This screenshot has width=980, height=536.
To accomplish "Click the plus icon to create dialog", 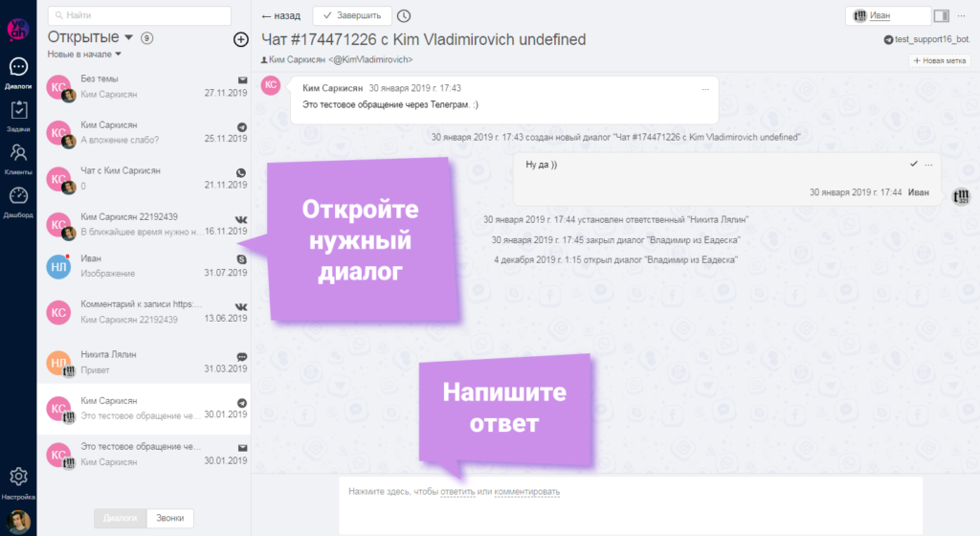I will [x=240, y=39].
